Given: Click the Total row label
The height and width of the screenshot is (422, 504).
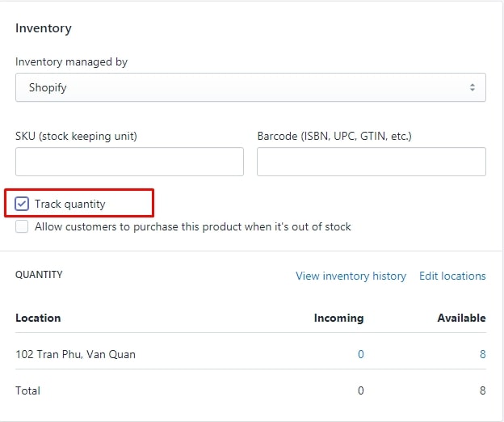Looking at the screenshot, I should (27, 390).
